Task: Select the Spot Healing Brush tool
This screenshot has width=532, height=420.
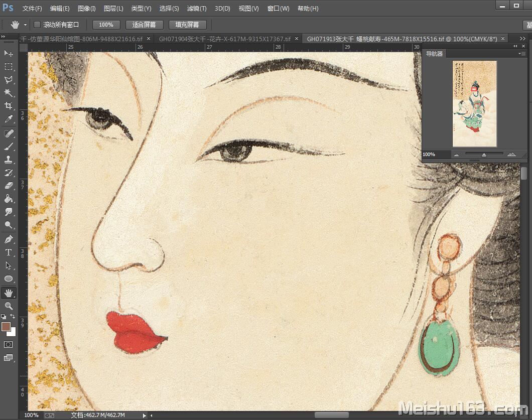Action: pyautogui.click(x=9, y=133)
